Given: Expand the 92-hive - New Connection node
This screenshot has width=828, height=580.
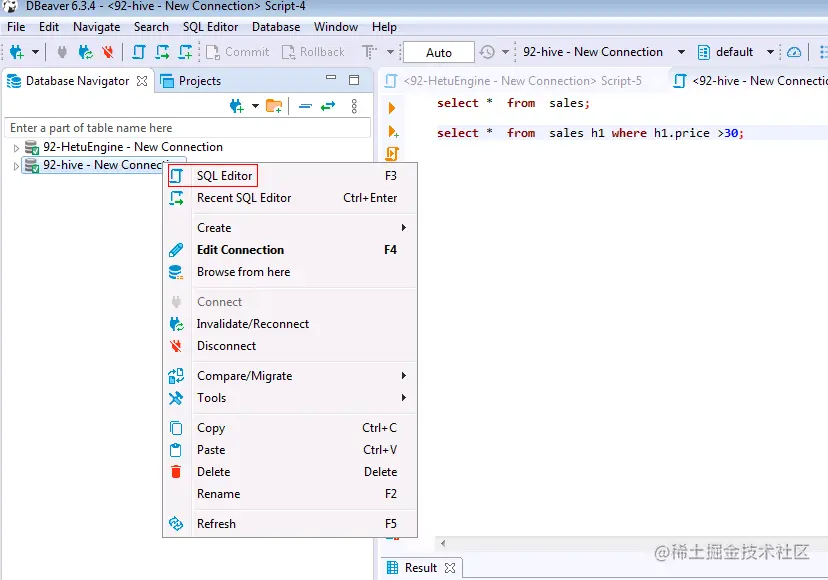Looking at the screenshot, I should 16,166.
